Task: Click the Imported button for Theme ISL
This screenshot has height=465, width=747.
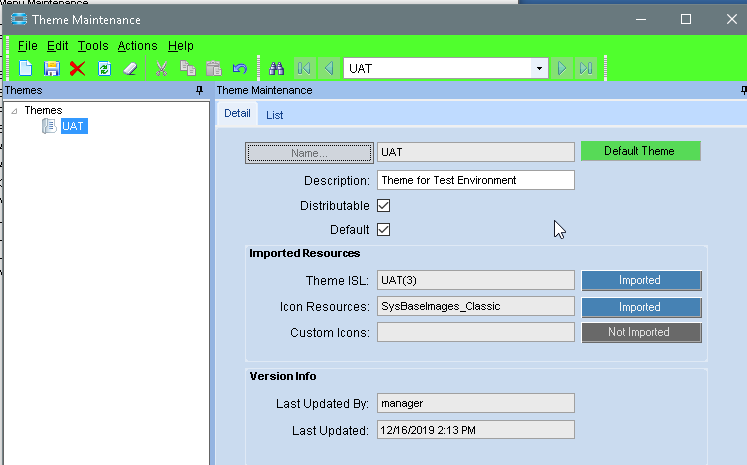Action: pos(641,280)
